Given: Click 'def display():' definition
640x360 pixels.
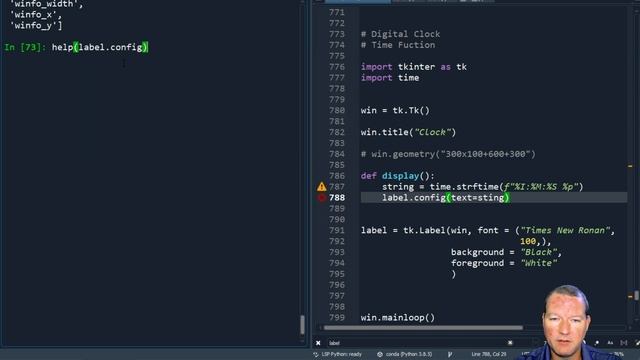Looking at the screenshot, I should coord(398,176).
